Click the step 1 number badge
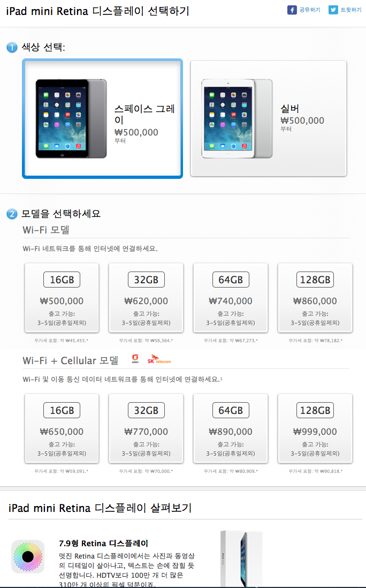Screen dimensions: 366x588 (x=12, y=47)
